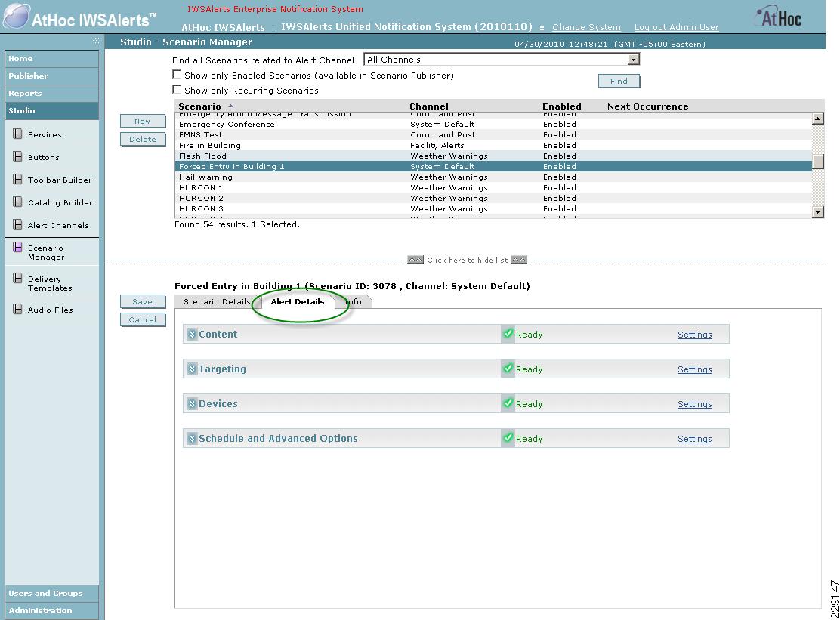Image resolution: width=840 pixels, height=620 pixels.
Task: Select the Emergency Conference scenario row
Action: (493, 124)
